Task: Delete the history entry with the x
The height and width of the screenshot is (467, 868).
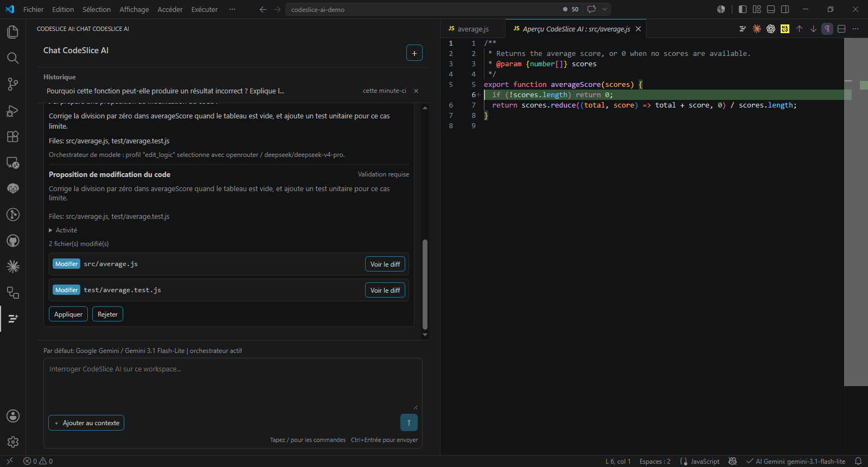Action: tap(416, 91)
